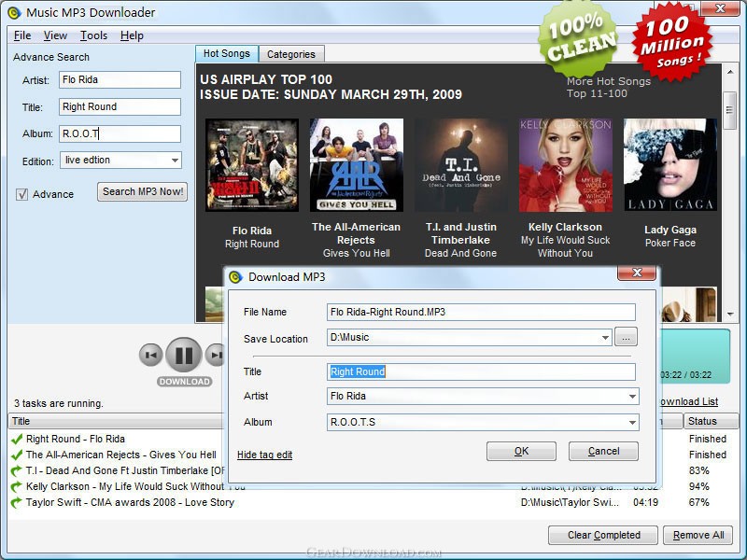Switch to the Hot Songs tab
The height and width of the screenshot is (560, 747).
point(227,54)
